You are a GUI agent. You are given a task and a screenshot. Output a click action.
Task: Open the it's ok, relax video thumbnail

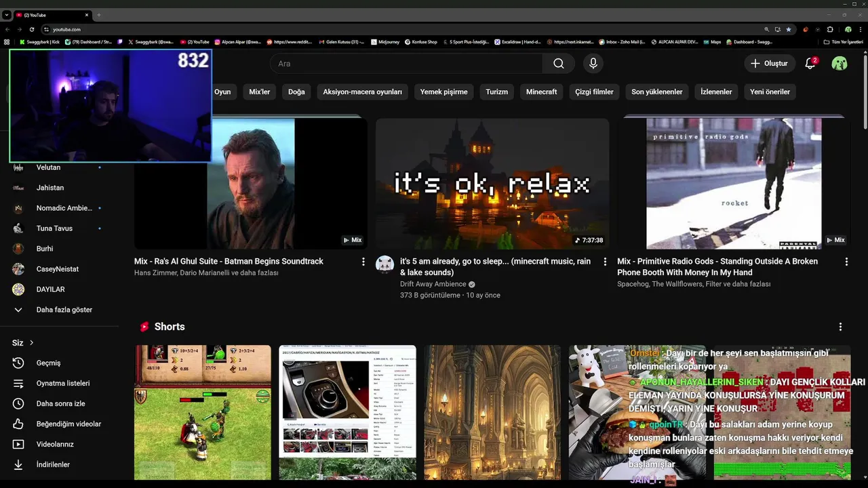[492, 184]
